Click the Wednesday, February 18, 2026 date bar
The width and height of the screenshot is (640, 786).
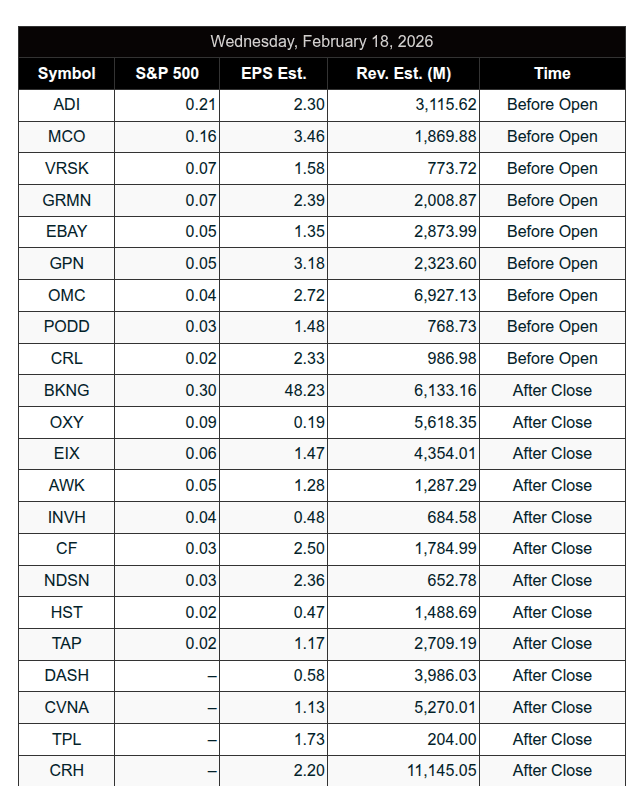click(322, 42)
